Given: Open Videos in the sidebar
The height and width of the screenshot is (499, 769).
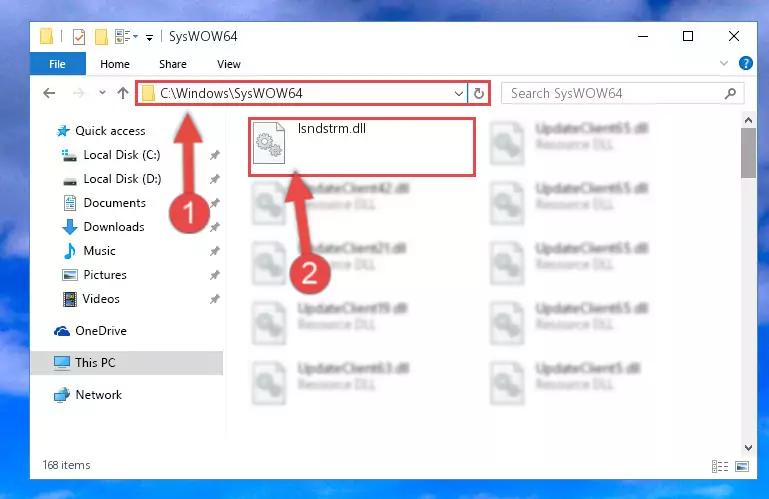Looking at the screenshot, I should (101, 299).
